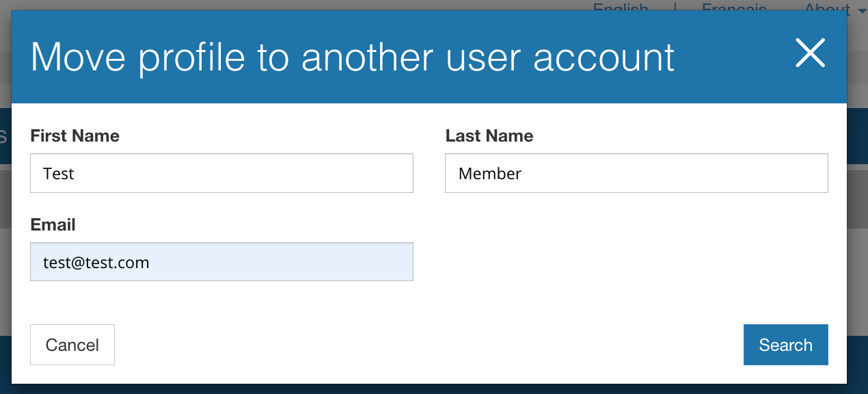
Task: Place cursor on 'test@test.com' email text
Action: [x=96, y=263]
